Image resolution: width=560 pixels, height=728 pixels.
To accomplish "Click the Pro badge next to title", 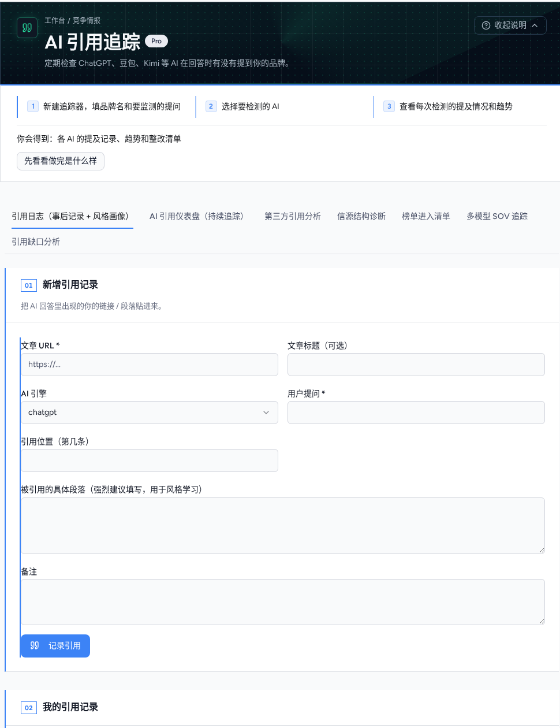I will [x=156, y=41].
